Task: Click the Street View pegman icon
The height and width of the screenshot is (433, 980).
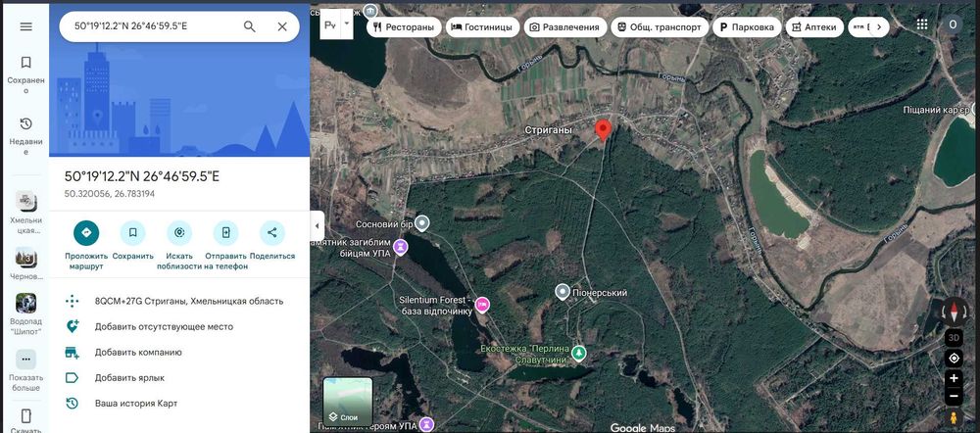Action: [954, 417]
